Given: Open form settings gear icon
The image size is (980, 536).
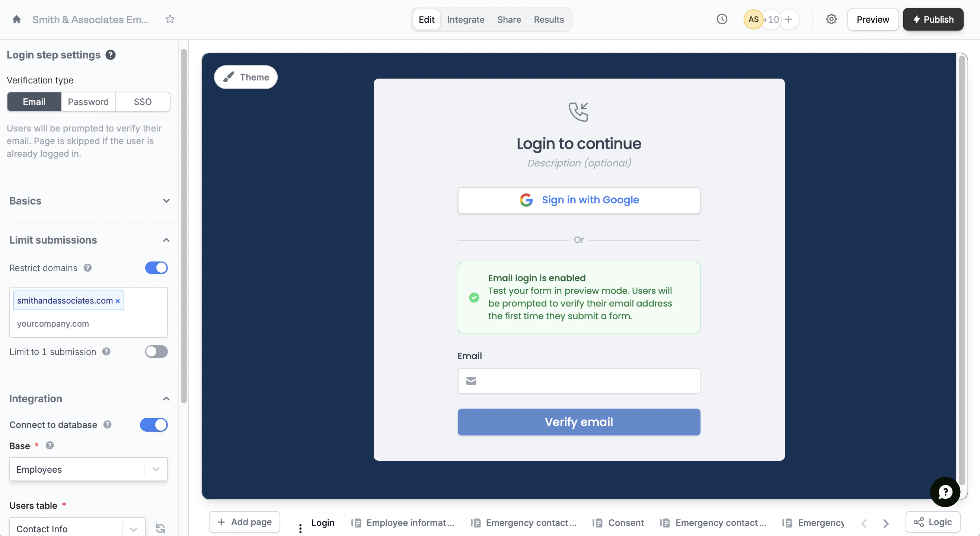Looking at the screenshot, I should [x=831, y=19].
